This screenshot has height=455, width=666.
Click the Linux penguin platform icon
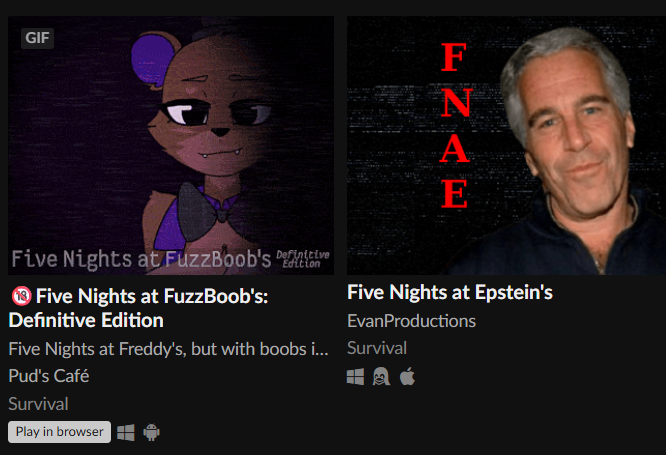click(381, 376)
